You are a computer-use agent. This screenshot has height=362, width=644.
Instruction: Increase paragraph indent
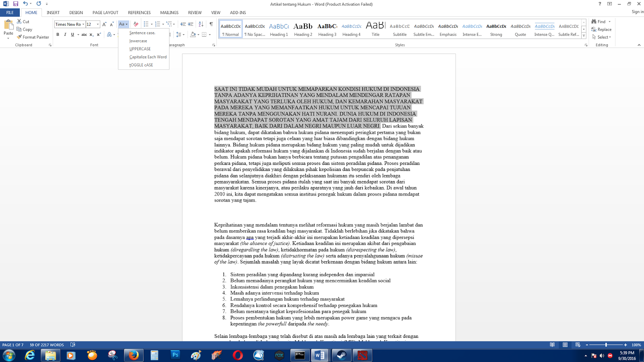pyautogui.click(x=191, y=24)
